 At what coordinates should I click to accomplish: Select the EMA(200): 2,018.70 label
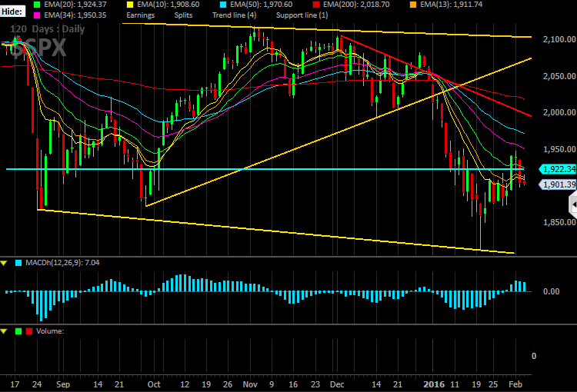[x=356, y=5]
